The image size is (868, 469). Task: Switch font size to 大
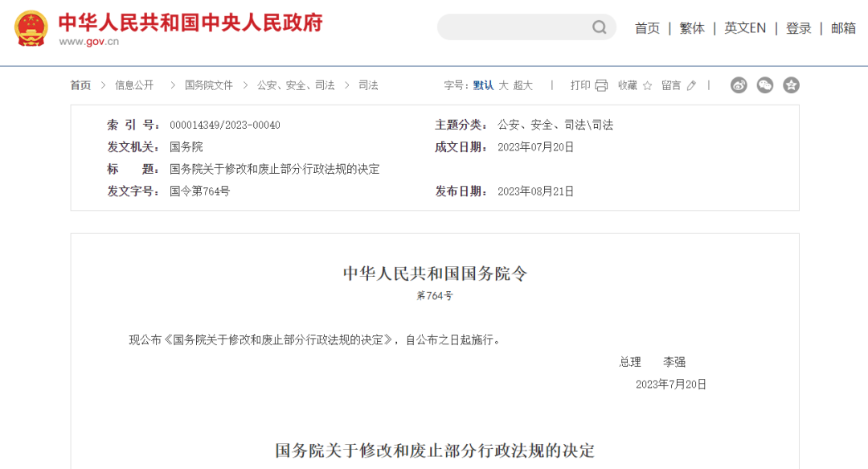coord(502,84)
